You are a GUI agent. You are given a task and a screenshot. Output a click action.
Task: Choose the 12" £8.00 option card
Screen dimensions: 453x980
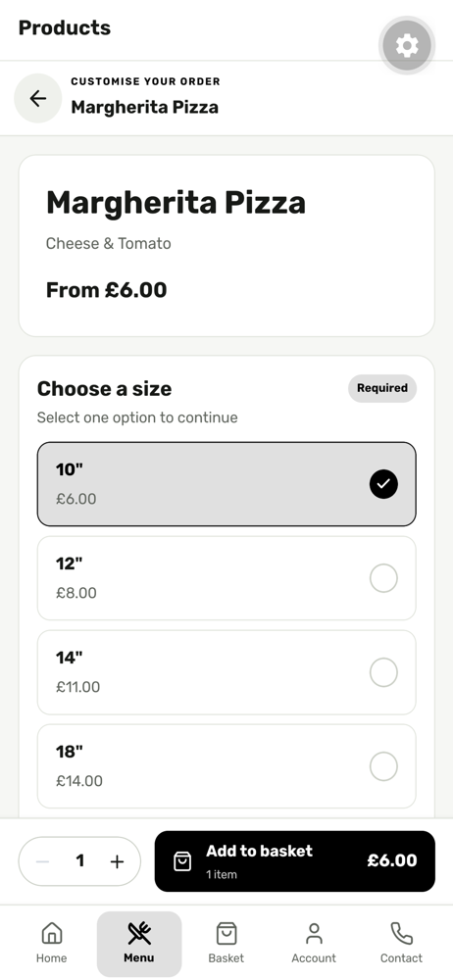[x=226, y=578]
